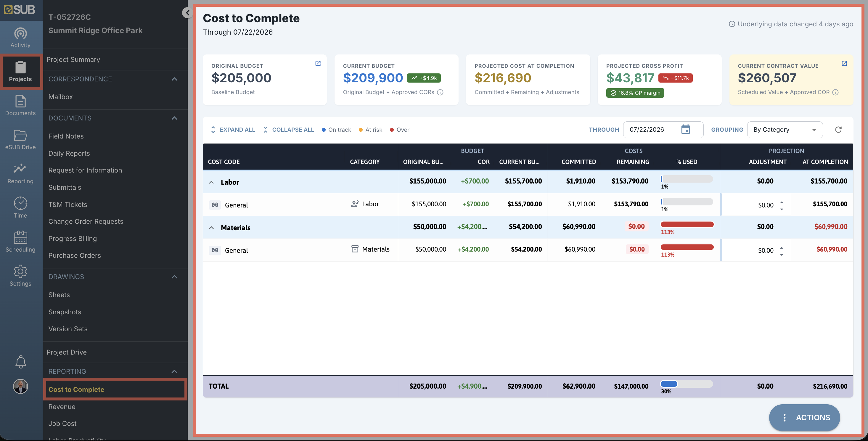Increase Labor General adjustment stepper
This screenshot has width=868, height=441.
(781, 202)
